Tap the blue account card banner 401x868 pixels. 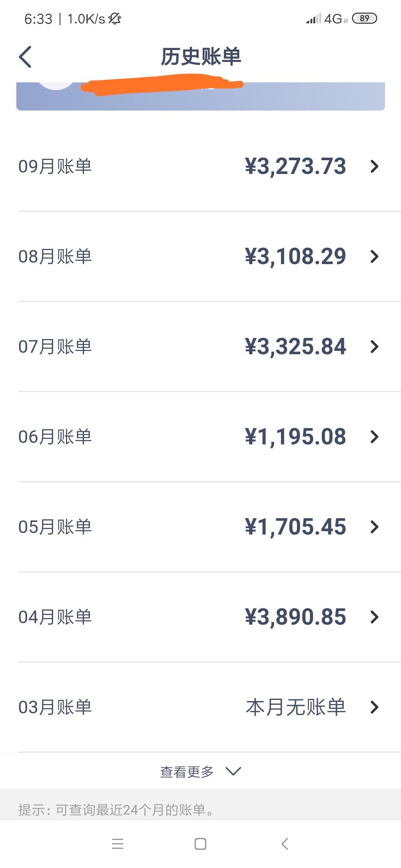(200, 96)
